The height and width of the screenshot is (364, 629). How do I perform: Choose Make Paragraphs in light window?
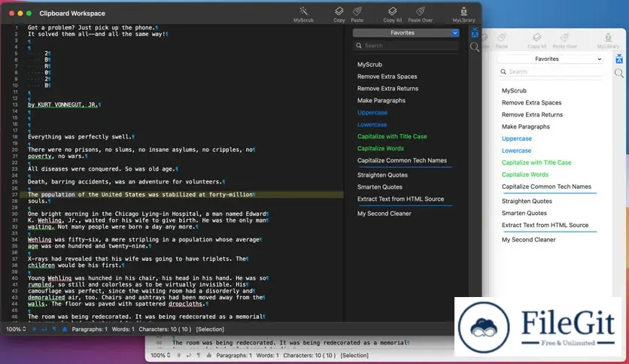coord(525,126)
